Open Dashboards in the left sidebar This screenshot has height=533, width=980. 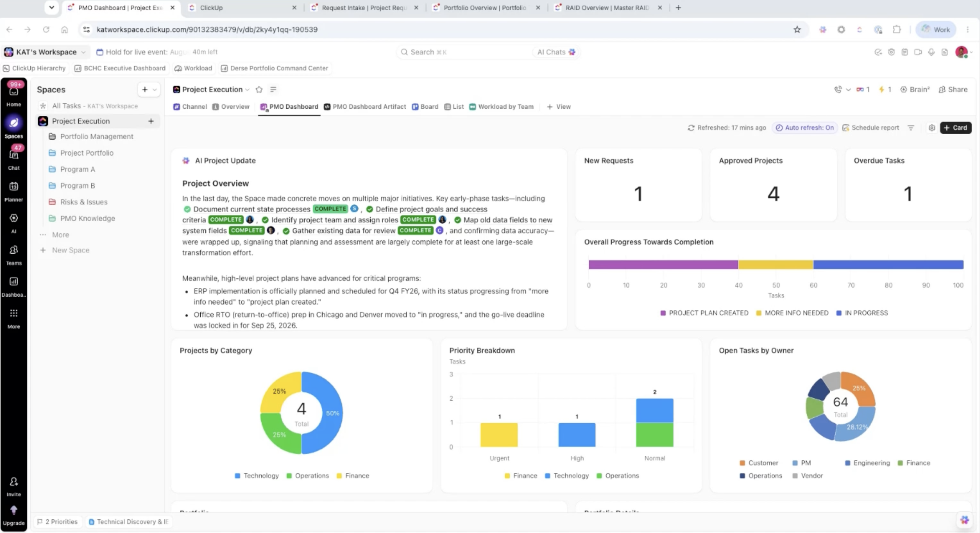14,286
